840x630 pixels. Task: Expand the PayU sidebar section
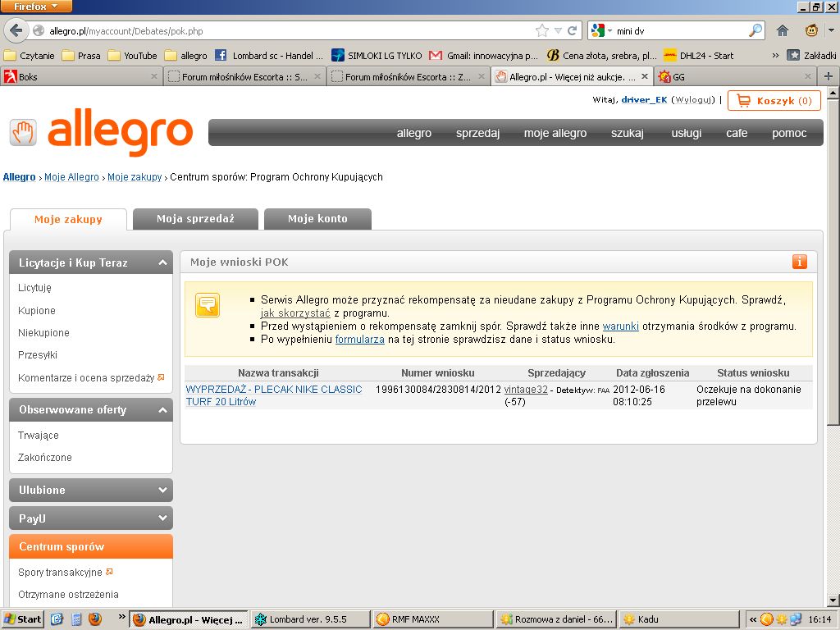click(x=161, y=518)
